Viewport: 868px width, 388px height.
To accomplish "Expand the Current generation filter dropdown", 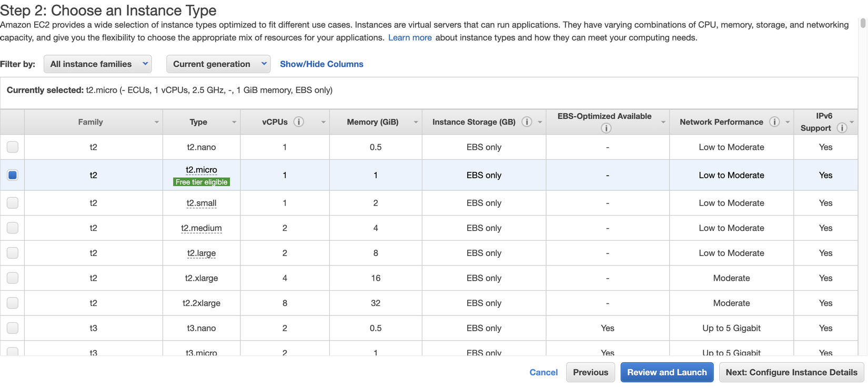I will pos(218,64).
